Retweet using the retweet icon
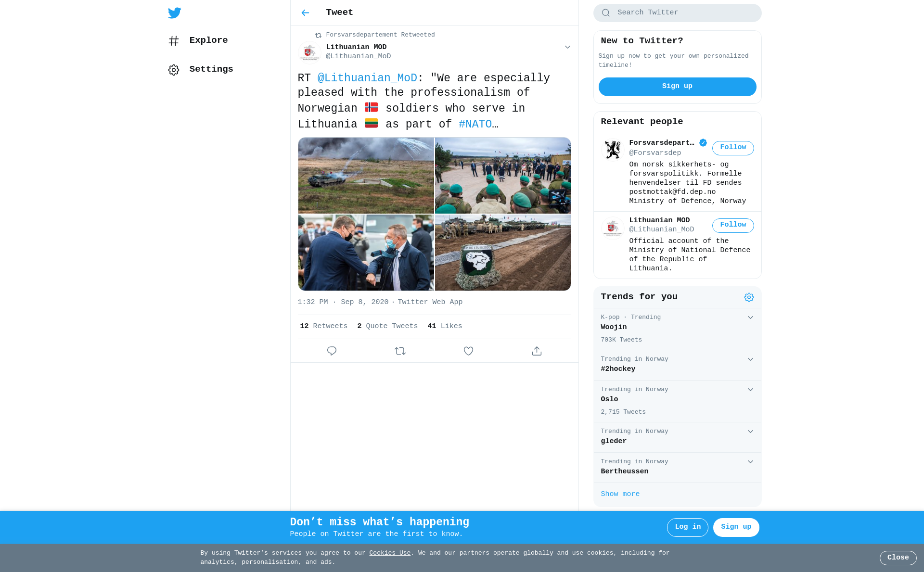The width and height of the screenshot is (924, 572). (400, 351)
